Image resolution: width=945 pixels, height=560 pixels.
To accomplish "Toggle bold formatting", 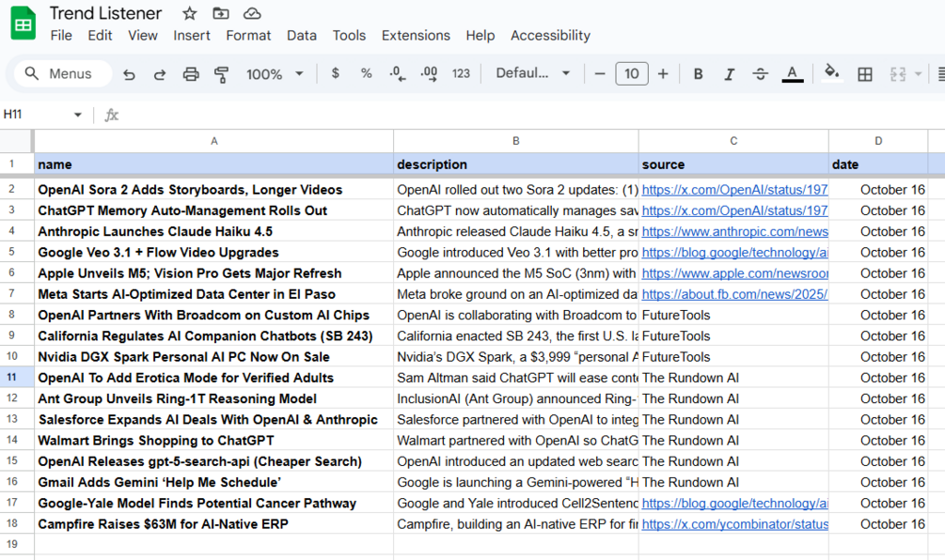I will click(x=698, y=73).
